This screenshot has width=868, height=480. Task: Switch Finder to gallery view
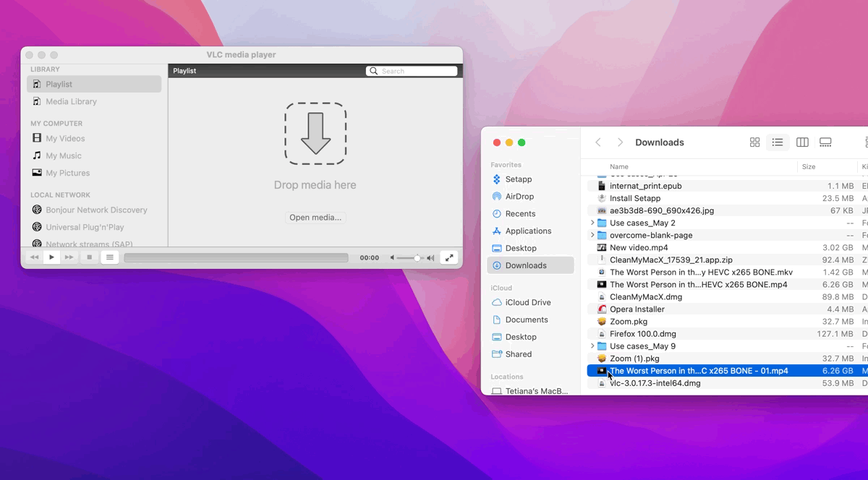pos(825,142)
